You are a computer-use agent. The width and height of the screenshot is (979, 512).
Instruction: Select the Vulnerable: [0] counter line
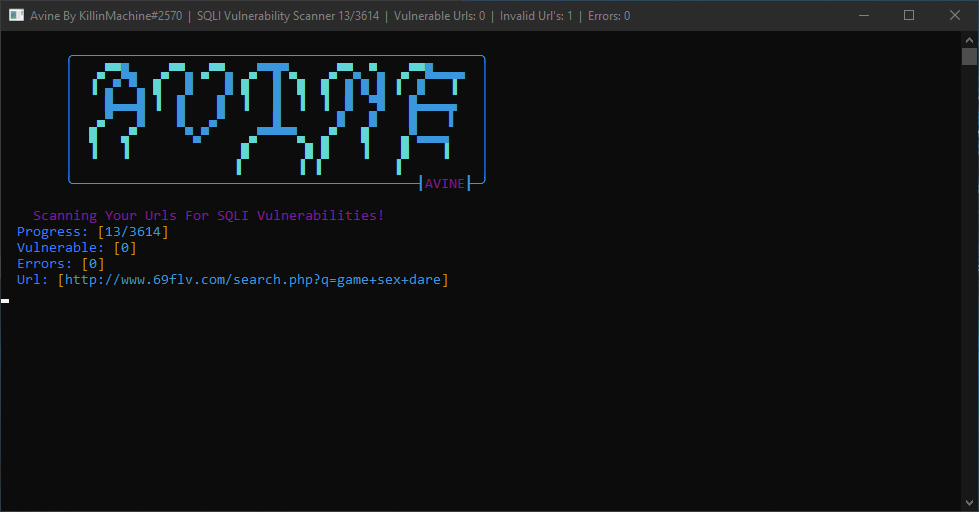coord(76,248)
